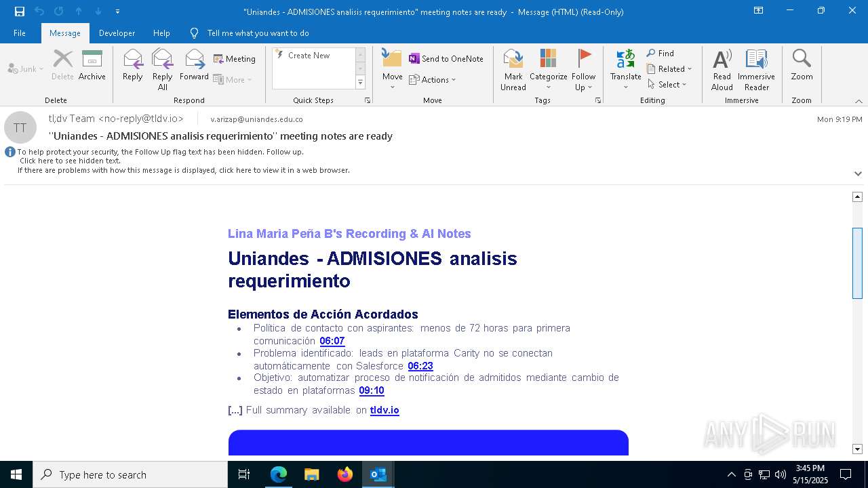The image size is (868, 488).
Task: Open the tldv.io link
Action: [x=384, y=410]
